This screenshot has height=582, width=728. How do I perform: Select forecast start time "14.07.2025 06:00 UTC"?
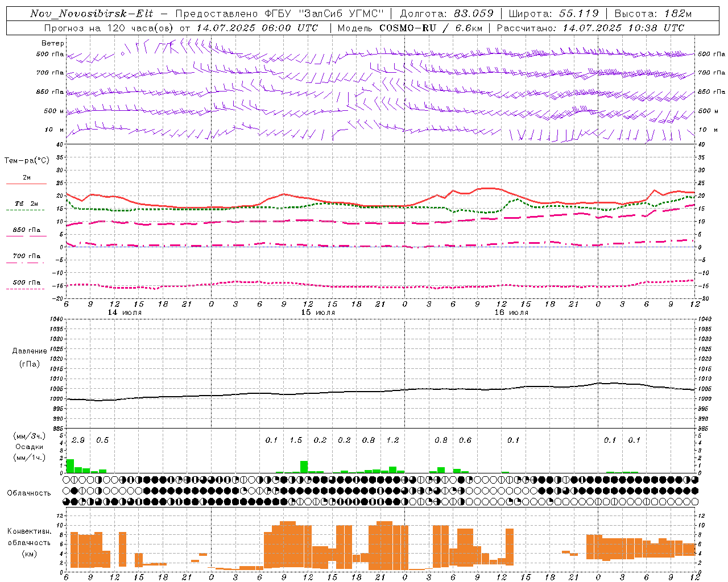[x=257, y=28]
